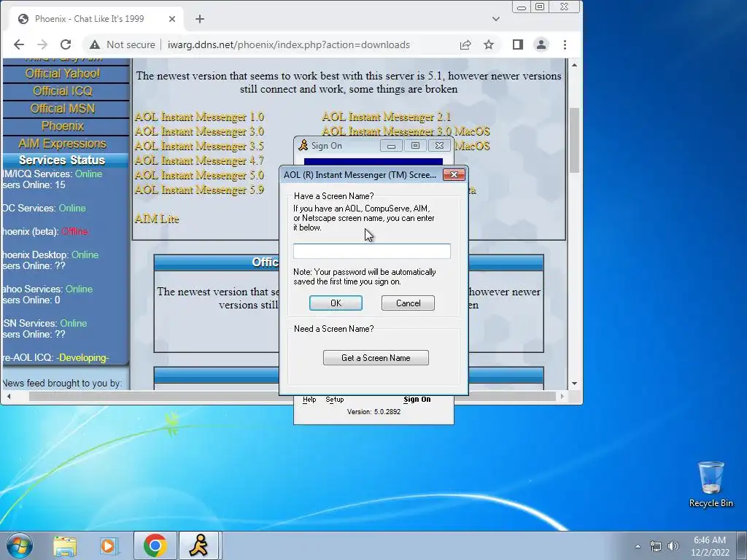747x560 pixels.
Task: Open the Chrome profile avatar
Action: [541, 44]
